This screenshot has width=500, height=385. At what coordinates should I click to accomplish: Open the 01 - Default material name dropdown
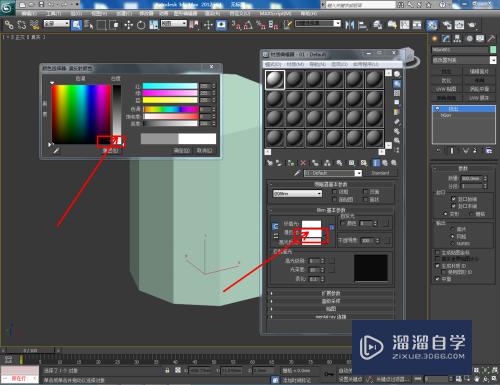333,173
